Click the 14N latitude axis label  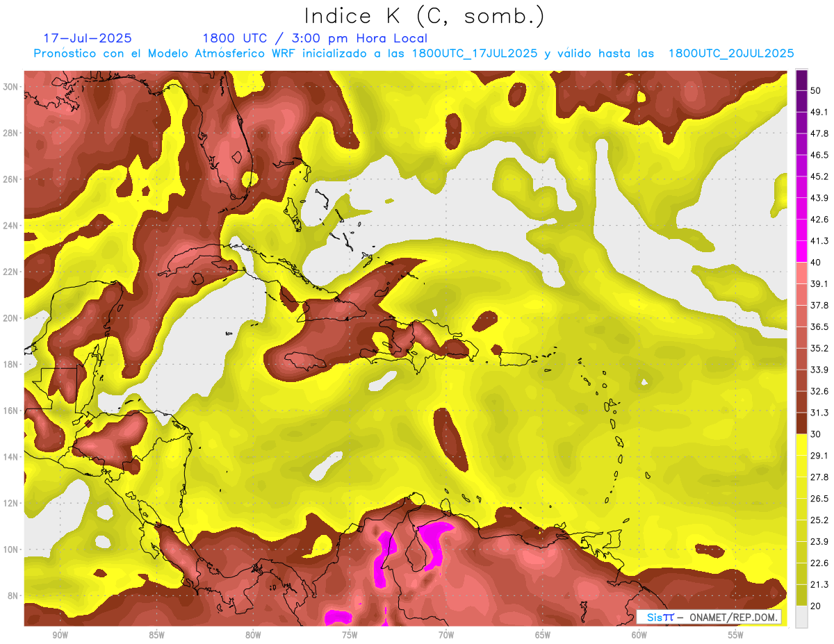[x=12, y=457]
